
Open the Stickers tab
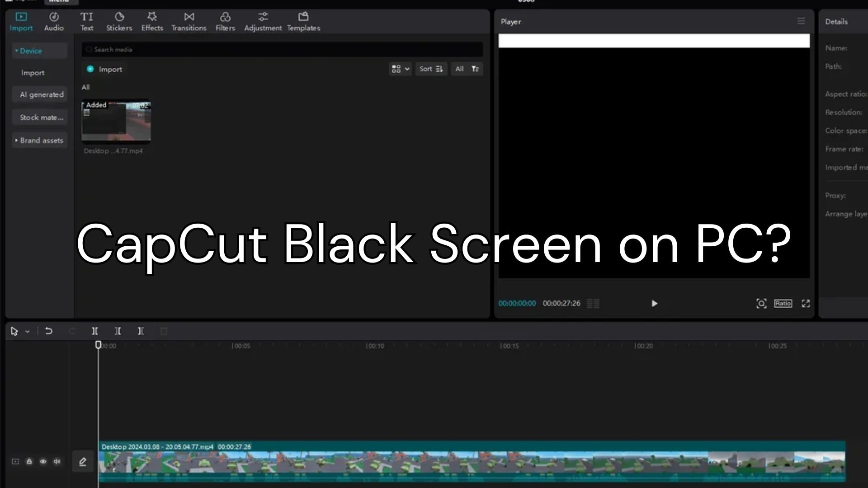[119, 21]
